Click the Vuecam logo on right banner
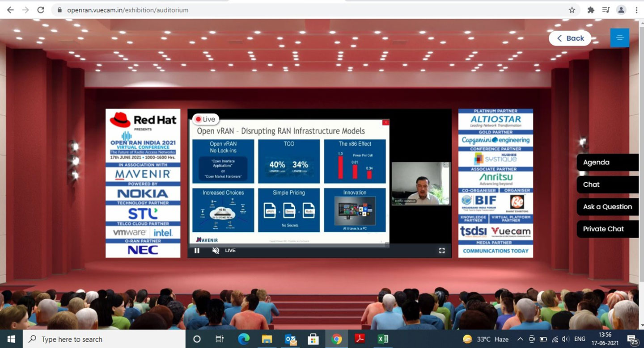The width and height of the screenshot is (644, 348). 511,231
